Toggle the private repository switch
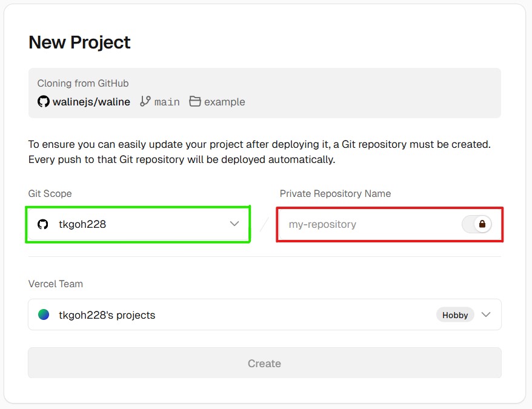Image resolution: width=532 pixels, height=409 pixels. 476,224
